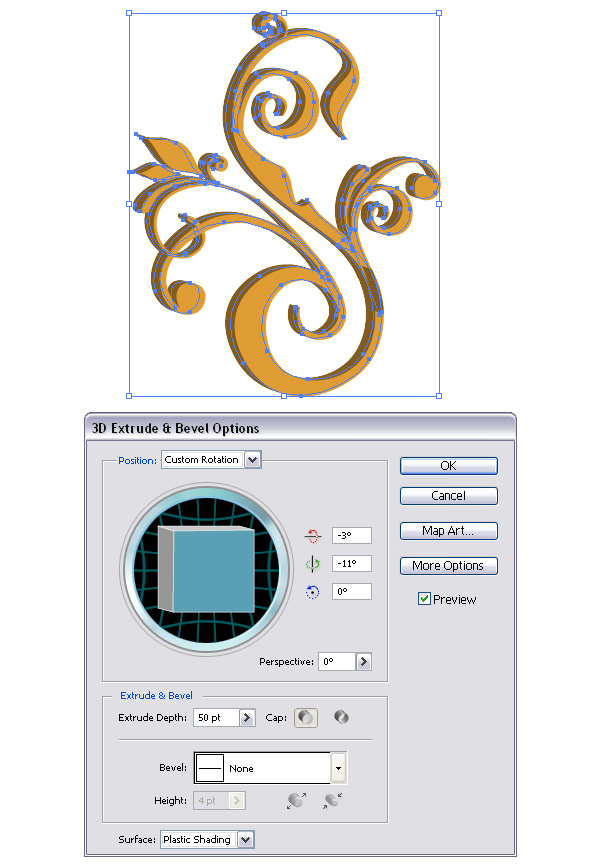Image resolution: width=600 pixels, height=865 pixels.
Task: Open the Map Art dialog
Action: tap(448, 531)
